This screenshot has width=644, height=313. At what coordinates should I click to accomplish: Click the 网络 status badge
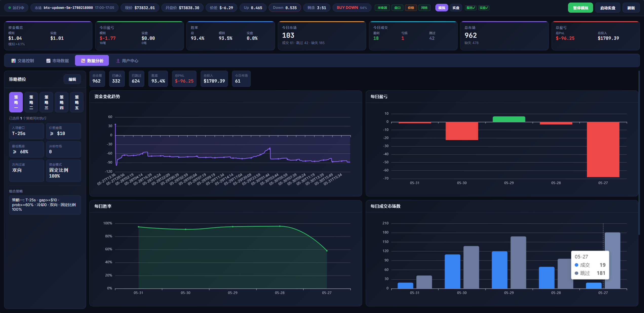click(424, 8)
